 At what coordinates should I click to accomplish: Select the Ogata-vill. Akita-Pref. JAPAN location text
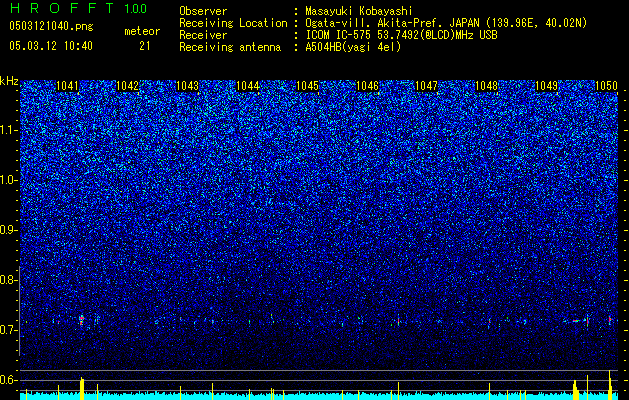click(446, 23)
